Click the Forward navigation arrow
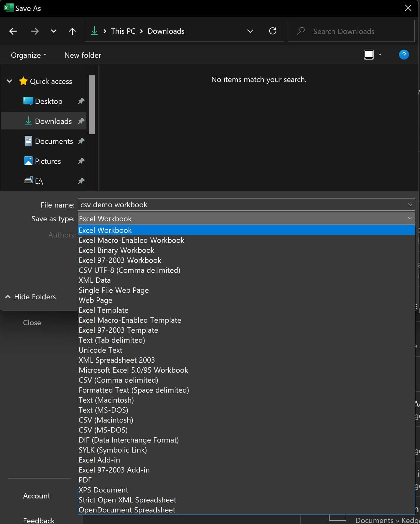Viewport: 420px width, 524px height. [35, 31]
